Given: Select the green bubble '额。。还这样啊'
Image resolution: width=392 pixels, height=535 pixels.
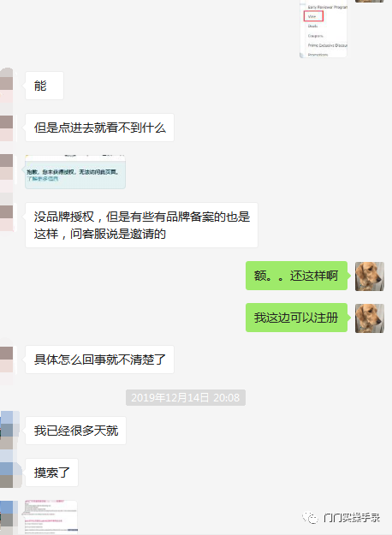Looking at the screenshot, I should click(x=296, y=276).
